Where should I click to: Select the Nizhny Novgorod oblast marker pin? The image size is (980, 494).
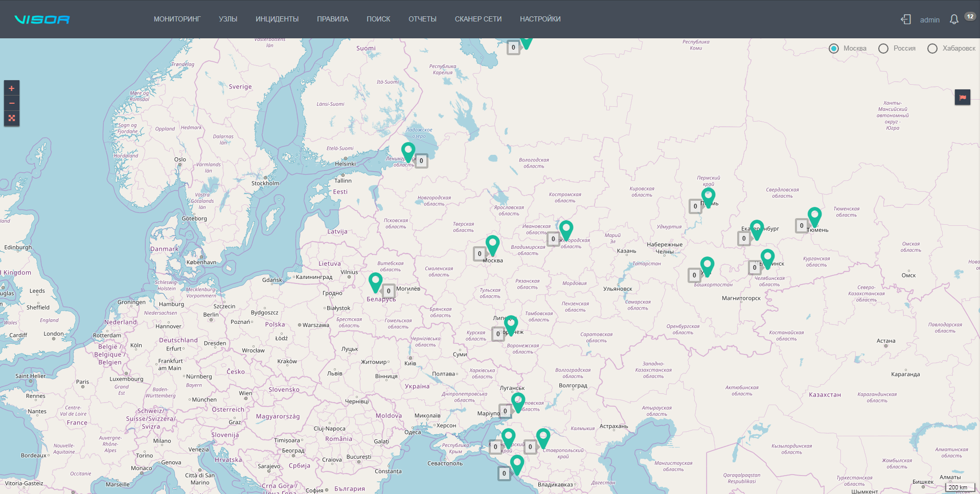click(x=566, y=230)
